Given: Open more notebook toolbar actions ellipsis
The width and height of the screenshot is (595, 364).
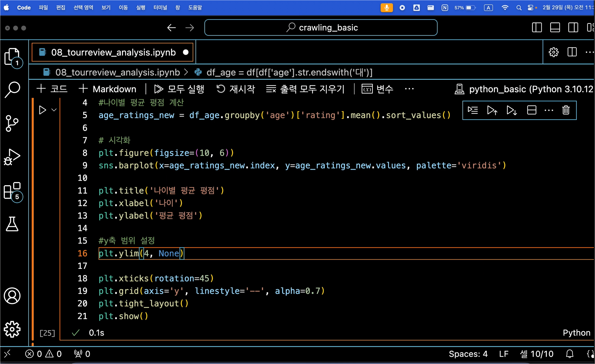Looking at the screenshot, I should coord(409,89).
